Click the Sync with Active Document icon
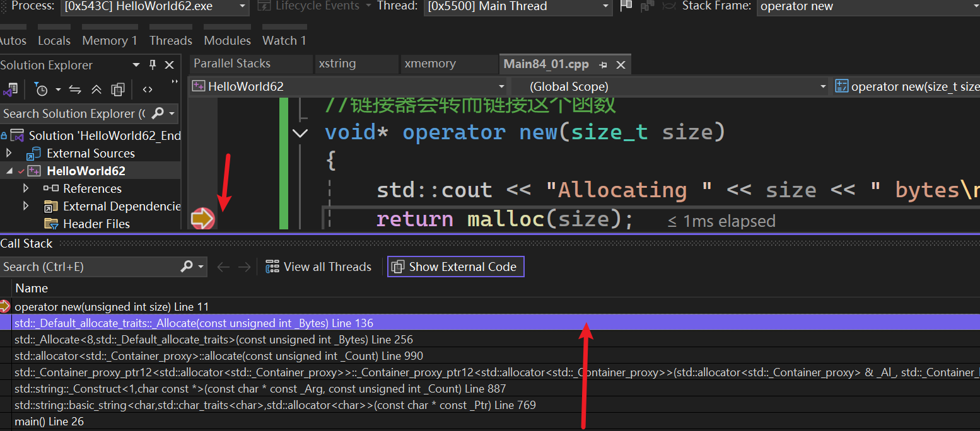 pos(75,89)
